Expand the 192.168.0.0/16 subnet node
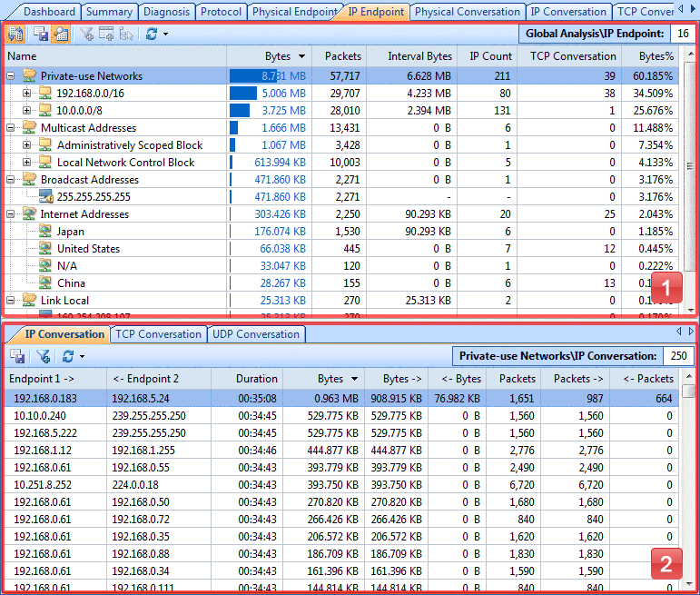Viewport: 700px width, 595px height. pyautogui.click(x=27, y=94)
